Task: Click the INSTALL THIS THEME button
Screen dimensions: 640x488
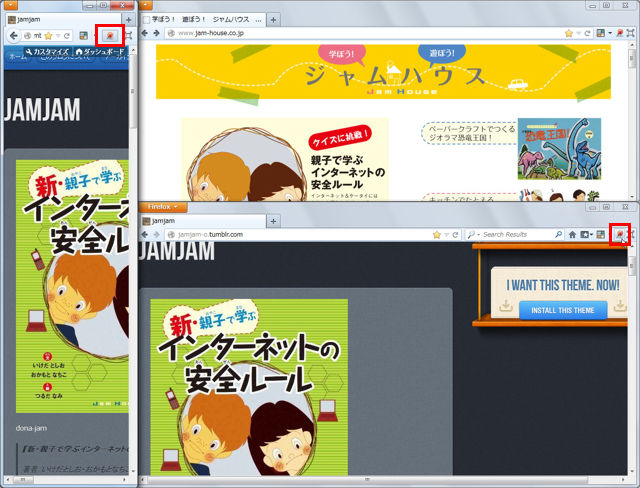Action: coord(562,311)
